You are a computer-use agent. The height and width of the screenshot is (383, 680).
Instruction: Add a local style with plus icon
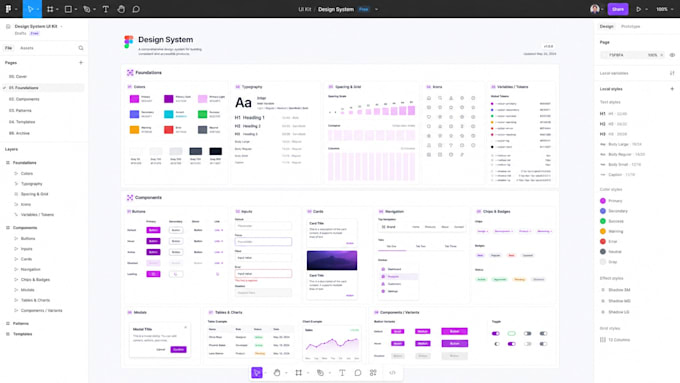coord(672,89)
